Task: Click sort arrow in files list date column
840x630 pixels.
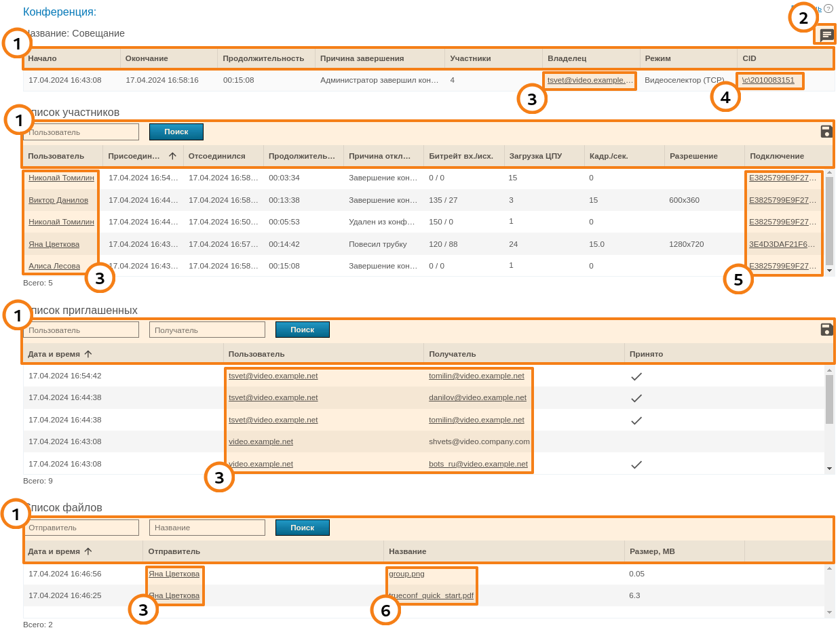Action: 88,551
